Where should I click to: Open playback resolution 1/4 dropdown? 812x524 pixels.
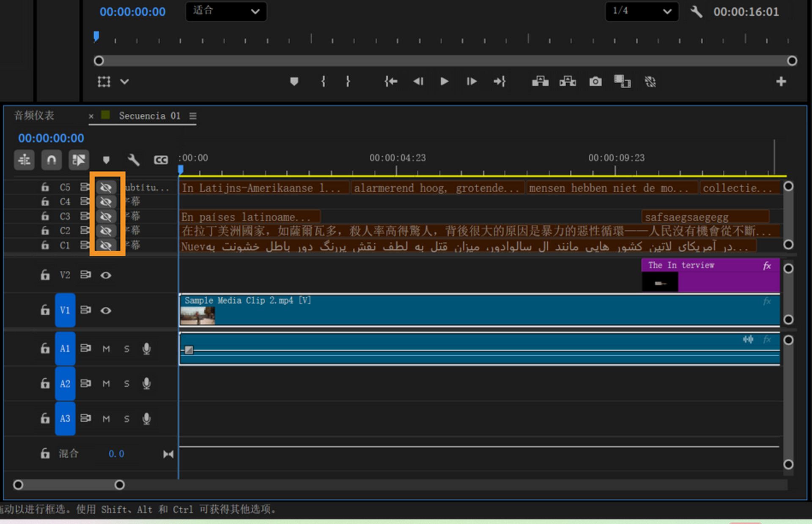pyautogui.click(x=642, y=11)
